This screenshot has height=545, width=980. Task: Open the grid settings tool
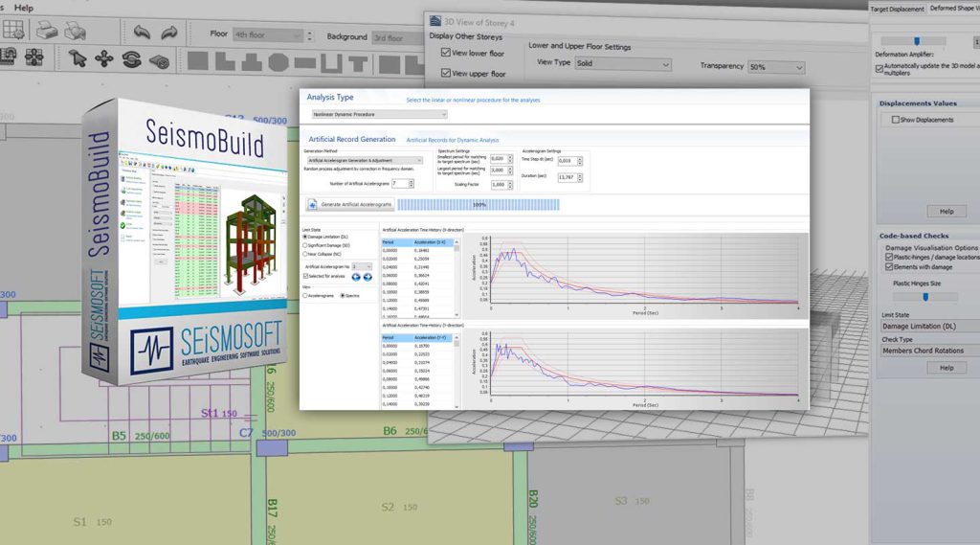pos(12,30)
